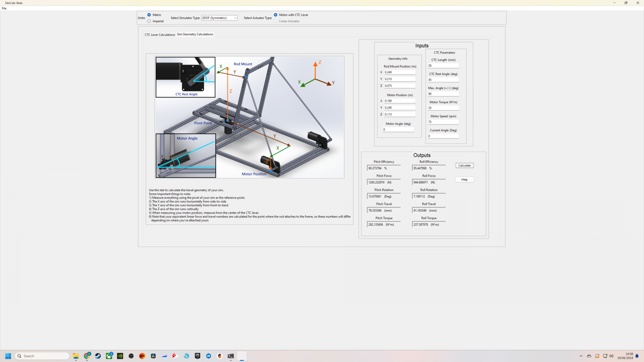Open the File menu
Screen dimensions: 644x362
point(4,8)
